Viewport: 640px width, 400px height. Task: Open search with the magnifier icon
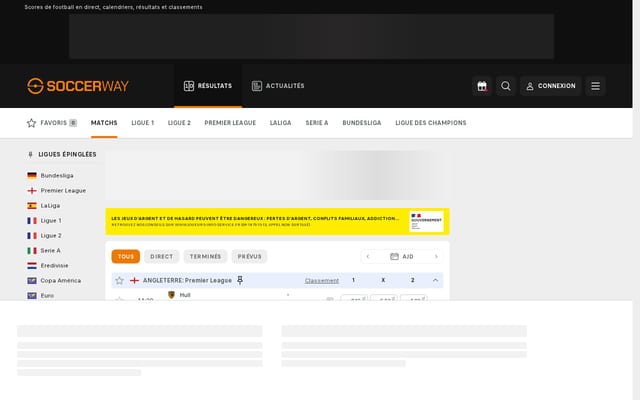(506, 86)
